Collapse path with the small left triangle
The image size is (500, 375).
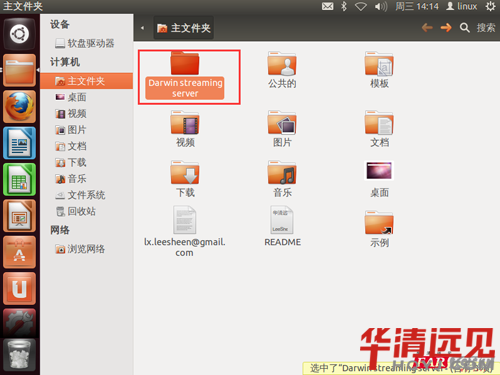(x=142, y=28)
